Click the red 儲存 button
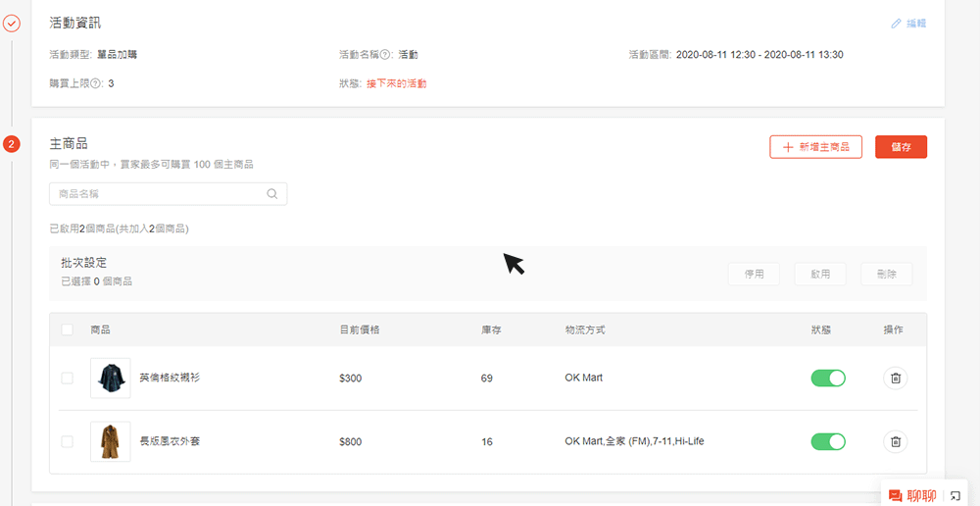Image resolution: width=980 pixels, height=506 pixels. point(901,147)
